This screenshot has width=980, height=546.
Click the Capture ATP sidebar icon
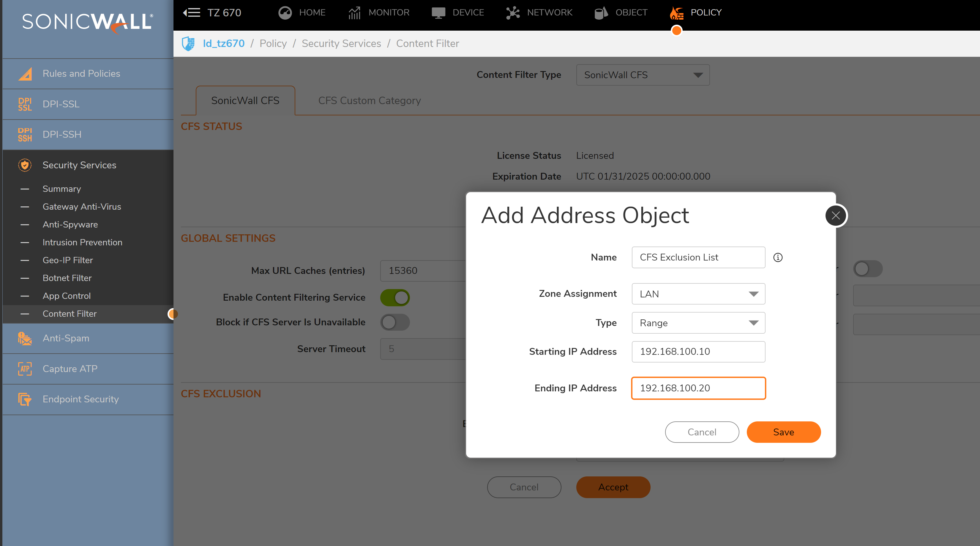pos(25,368)
